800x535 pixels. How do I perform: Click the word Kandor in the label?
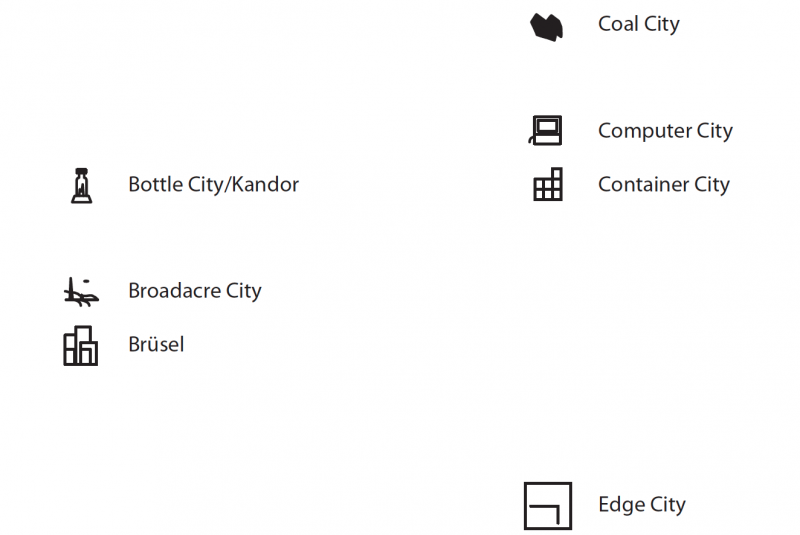(x=265, y=185)
